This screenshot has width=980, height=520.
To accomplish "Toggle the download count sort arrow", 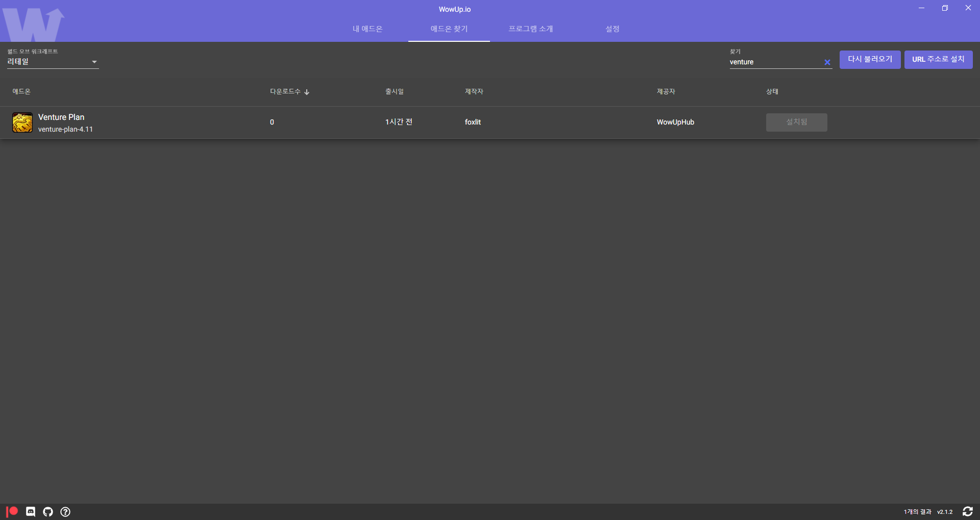I will (307, 92).
